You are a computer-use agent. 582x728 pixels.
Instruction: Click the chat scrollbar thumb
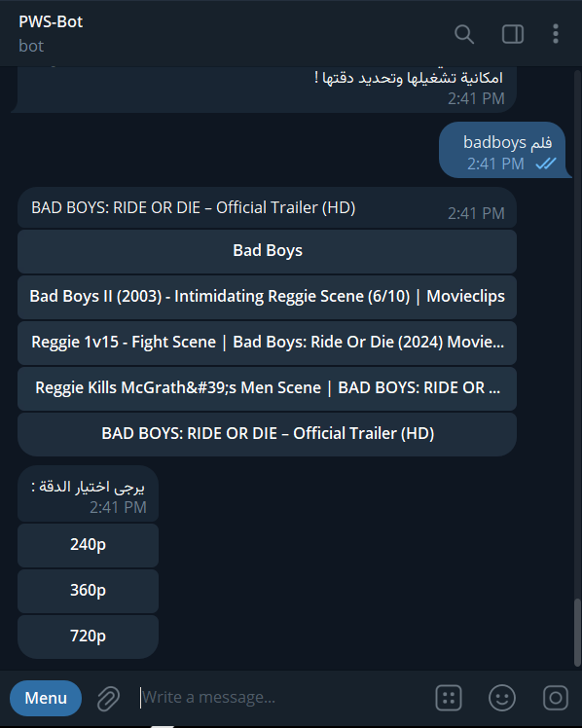point(577,633)
